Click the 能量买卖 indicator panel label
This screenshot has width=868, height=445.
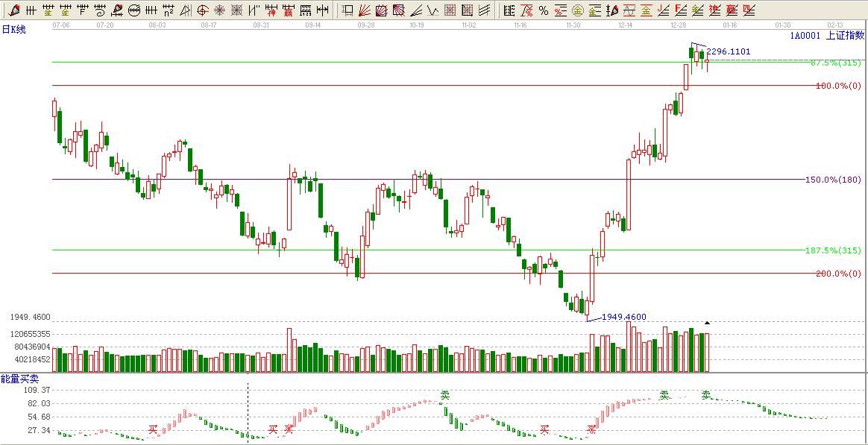[19, 379]
